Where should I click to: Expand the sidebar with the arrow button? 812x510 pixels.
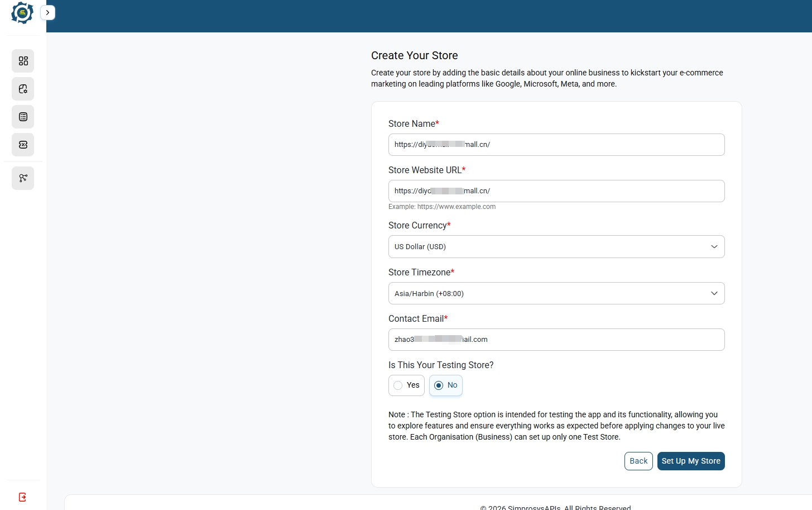point(48,12)
